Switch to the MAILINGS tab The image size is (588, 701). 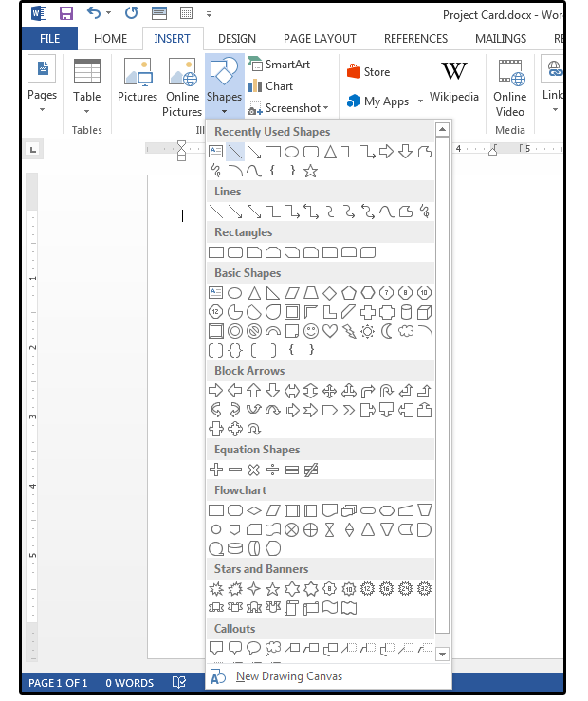pyautogui.click(x=501, y=39)
